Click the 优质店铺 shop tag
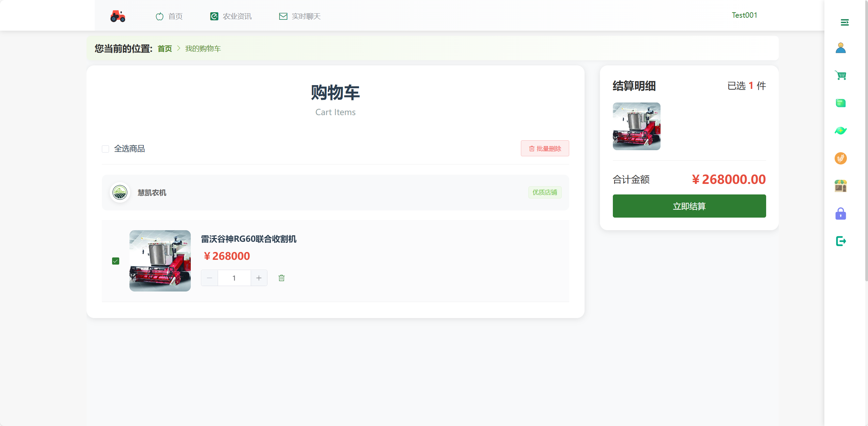The height and width of the screenshot is (426, 868). (545, 192)
